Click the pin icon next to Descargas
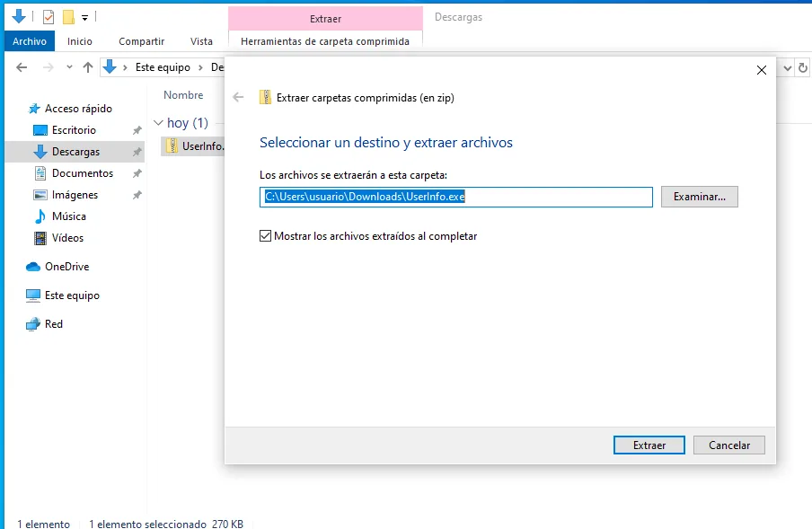 coord(137,152)
